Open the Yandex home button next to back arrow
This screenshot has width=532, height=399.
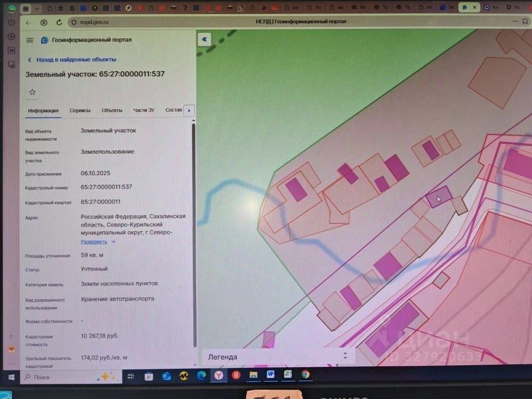(44, 22)
